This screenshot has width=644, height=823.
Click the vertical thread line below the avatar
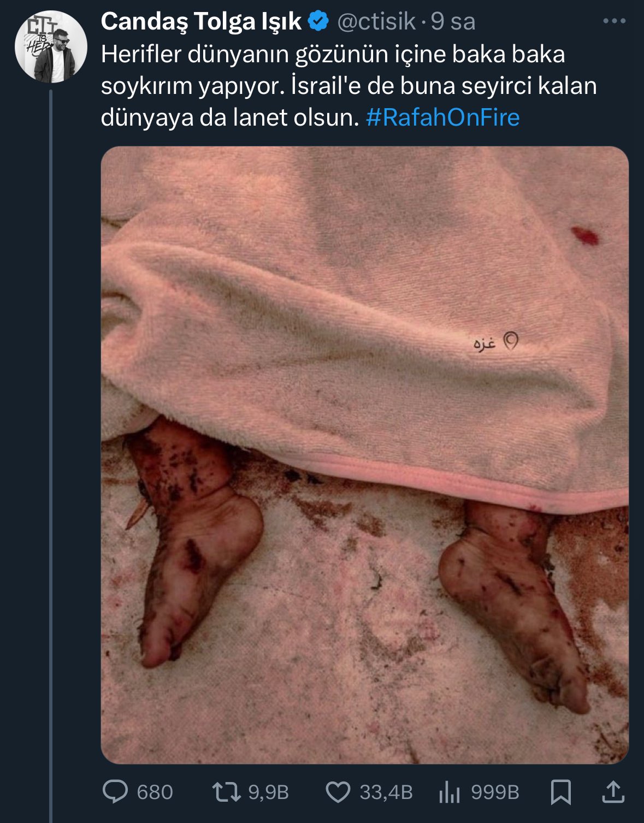[51, 437]
